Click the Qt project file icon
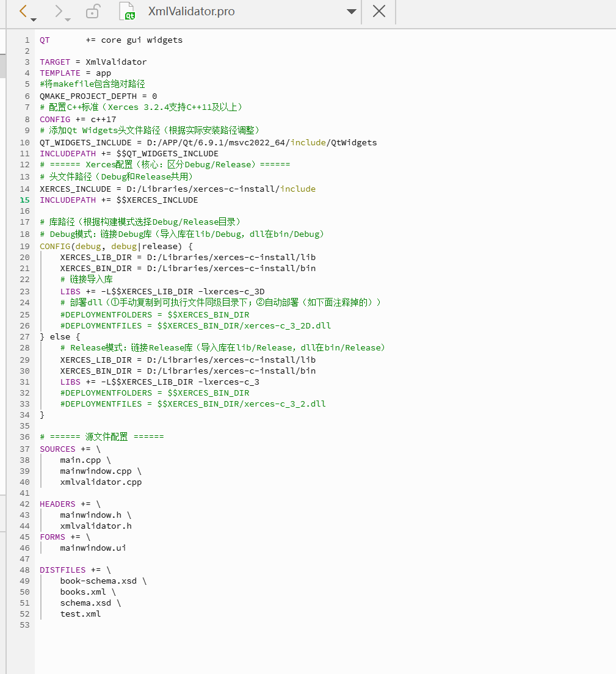616x674 pixels. 127,11
